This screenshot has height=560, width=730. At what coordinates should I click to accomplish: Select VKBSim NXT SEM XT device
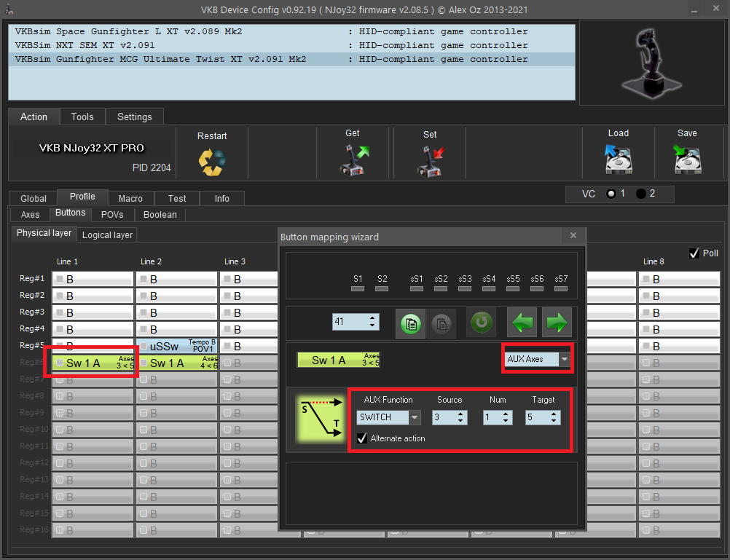click(x=291, y=46)
